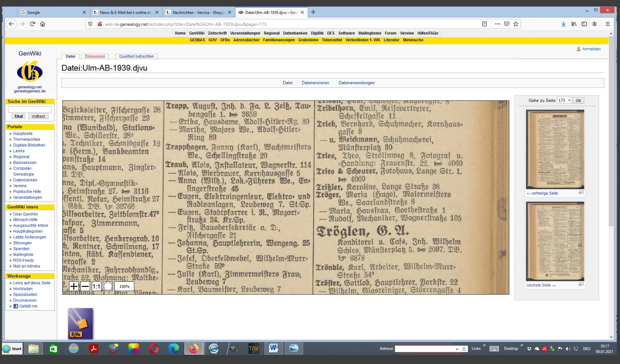The width and height of the screenshot is (620, 364).
Task: Zoom out using the minus icon
Action: click(85, 287)
